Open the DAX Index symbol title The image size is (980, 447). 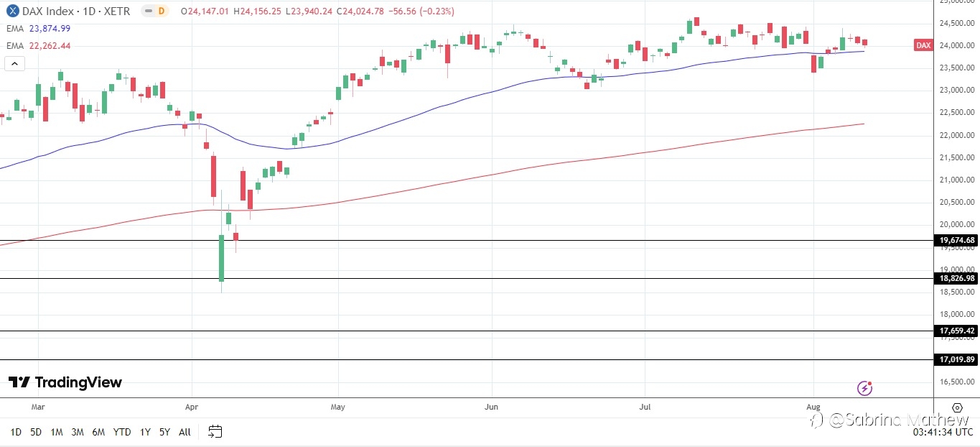76,11
